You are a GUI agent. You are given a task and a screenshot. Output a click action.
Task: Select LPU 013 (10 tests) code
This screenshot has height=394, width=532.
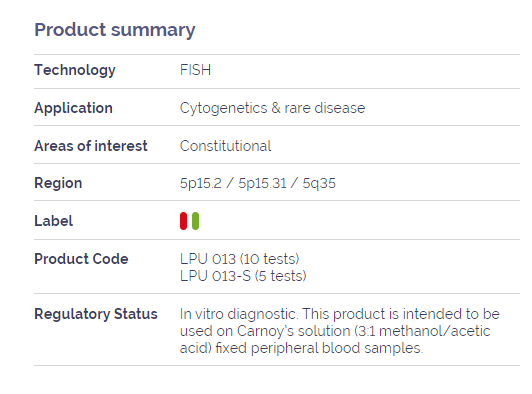(240, 259)
